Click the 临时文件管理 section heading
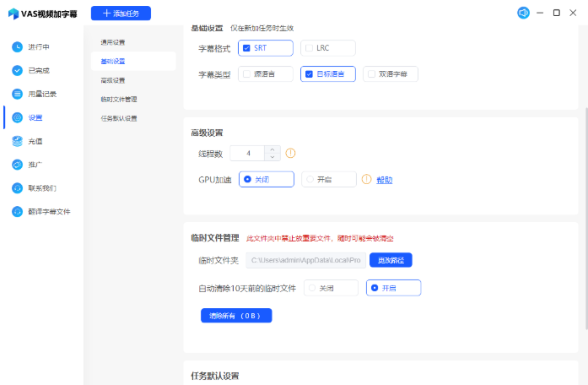This screenshot has height=385, width=588. pos(215,238)
